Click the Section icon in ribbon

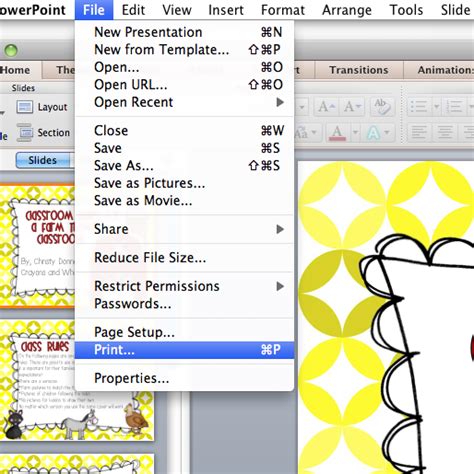coord(25,132)
